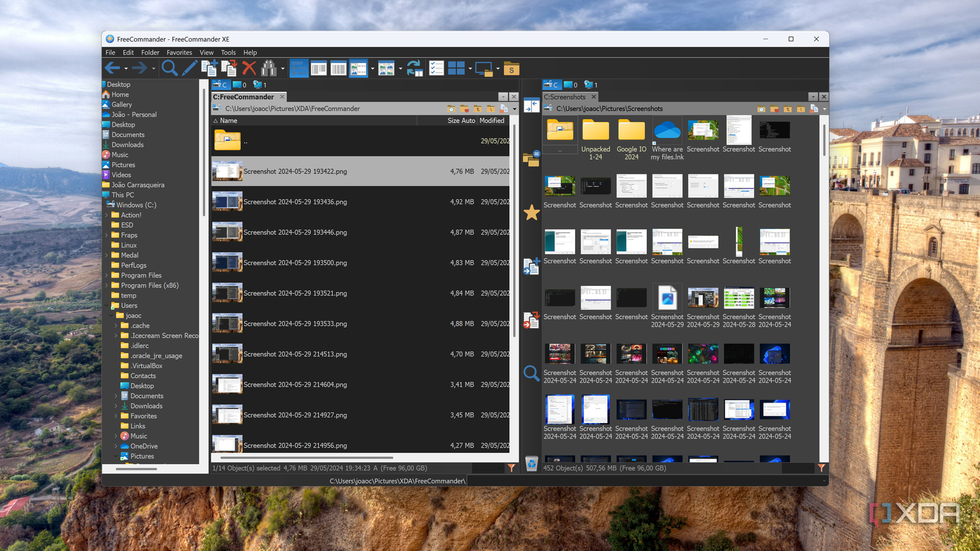Open the Favorites menu
980x551 pixels.
click(179, 53)
